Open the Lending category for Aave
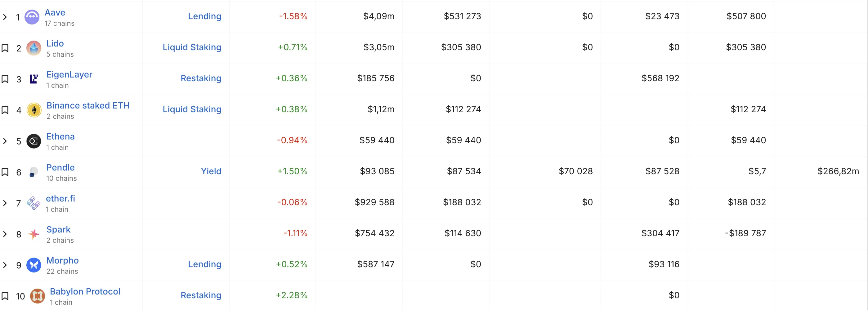Viewport: 868px width, 310px height. 204,16
